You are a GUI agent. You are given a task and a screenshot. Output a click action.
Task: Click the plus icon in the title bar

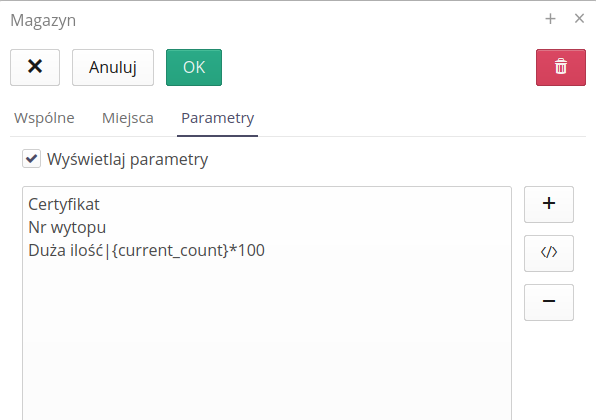click(x=550, y=19)
